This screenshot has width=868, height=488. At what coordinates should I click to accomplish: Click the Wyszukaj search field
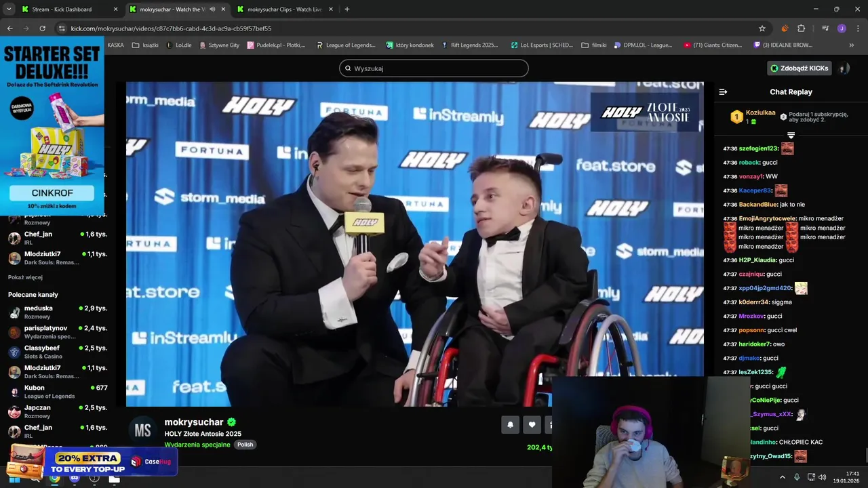pos(434,68)
